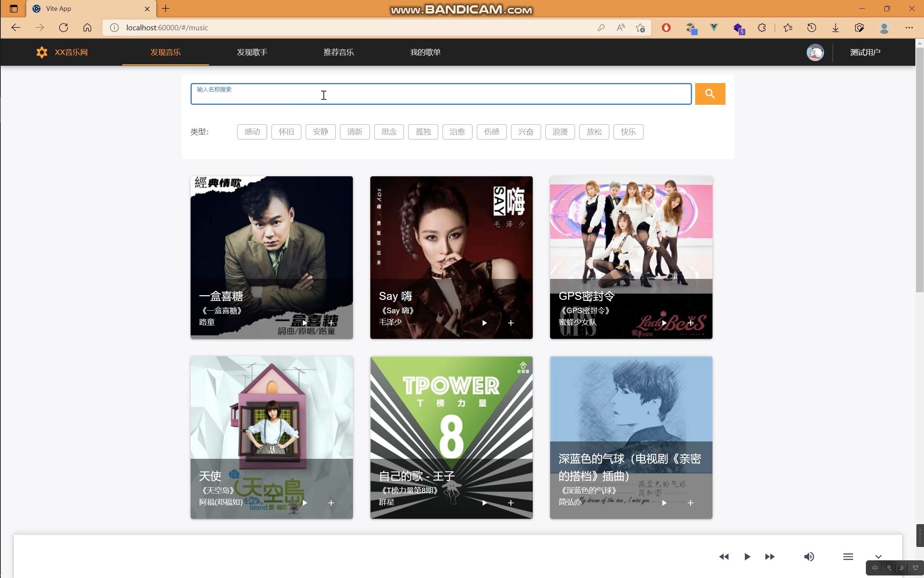Toggle the player volume speaker icon
The width and height of the screenshot is (924, 578).
[809, 557]
